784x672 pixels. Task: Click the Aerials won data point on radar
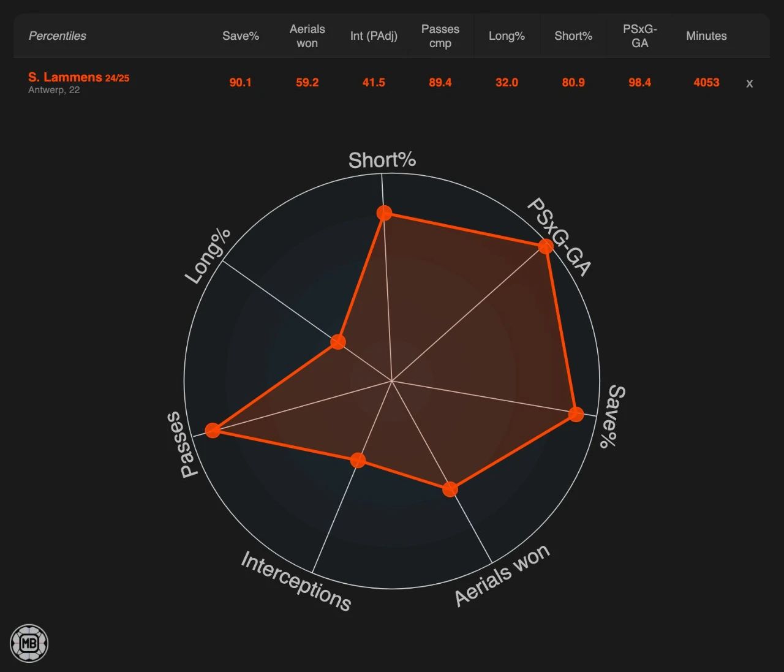point(450,489)
